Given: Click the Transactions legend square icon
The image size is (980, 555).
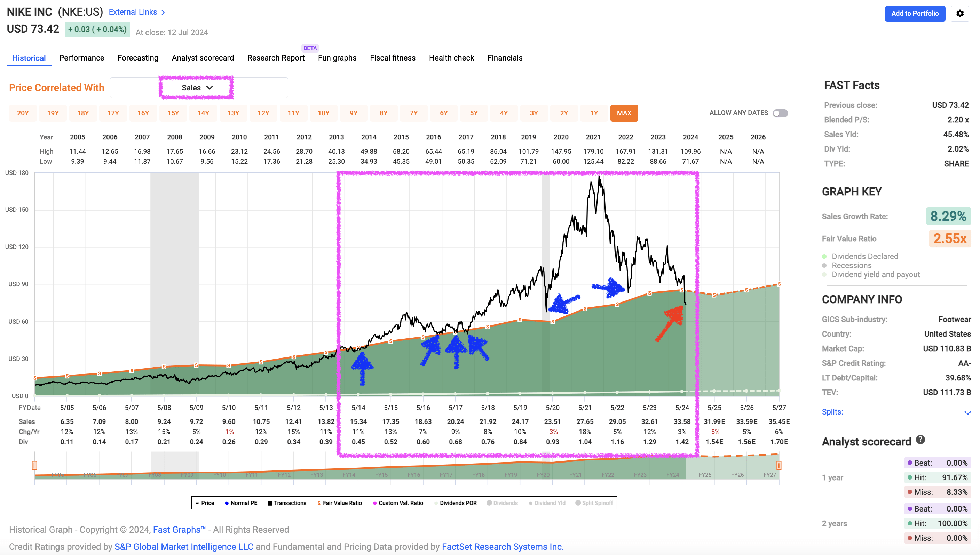Looking at the screenshot, I should pyautogui.click(x=270, y=503).
